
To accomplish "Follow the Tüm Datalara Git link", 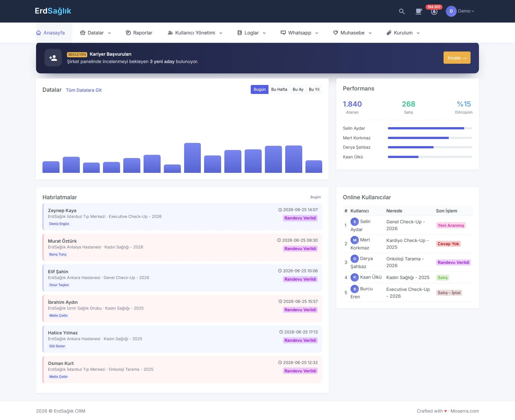I will (x=84, y=90).
